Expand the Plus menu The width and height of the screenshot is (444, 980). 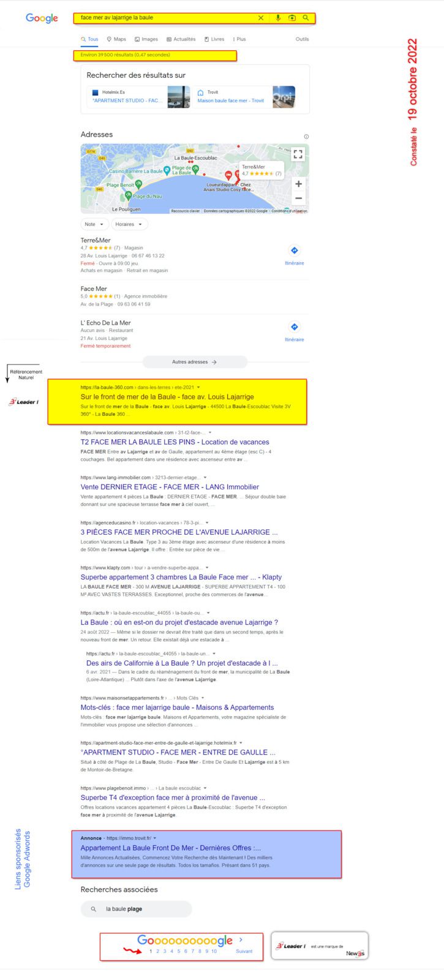point(239,39)
